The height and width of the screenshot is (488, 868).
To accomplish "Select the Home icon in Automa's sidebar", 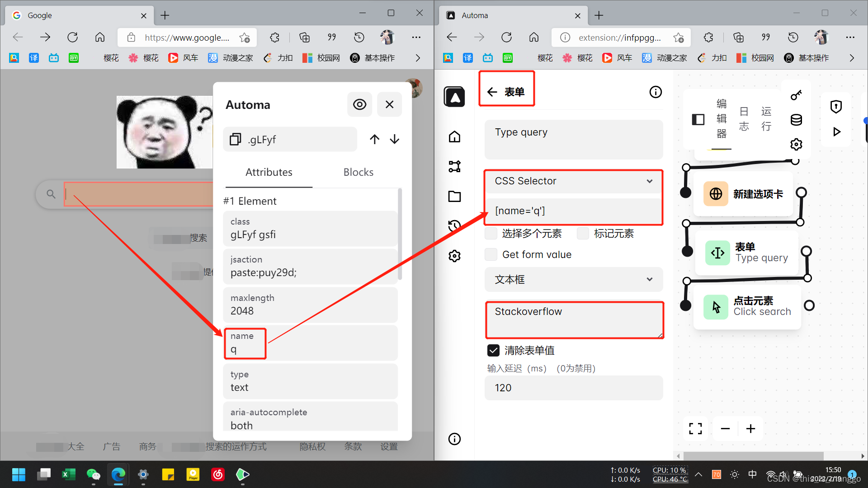I will 454,136.
